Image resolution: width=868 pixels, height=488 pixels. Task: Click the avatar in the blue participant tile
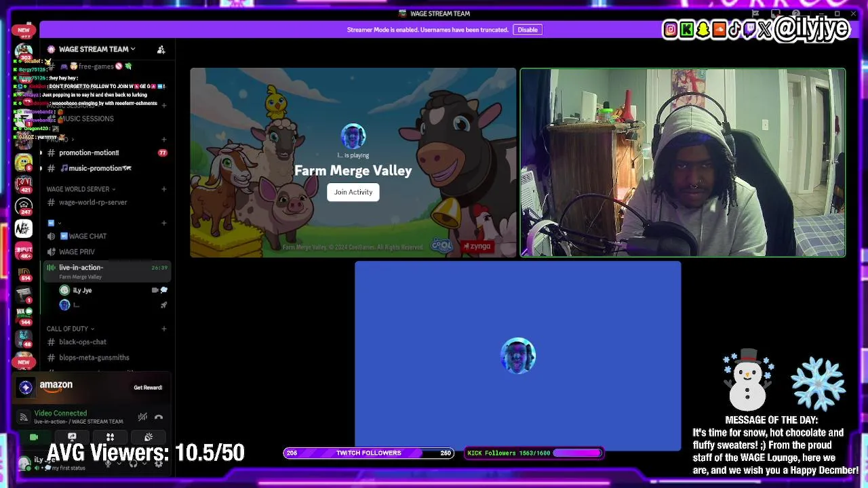tap(518, 356)
